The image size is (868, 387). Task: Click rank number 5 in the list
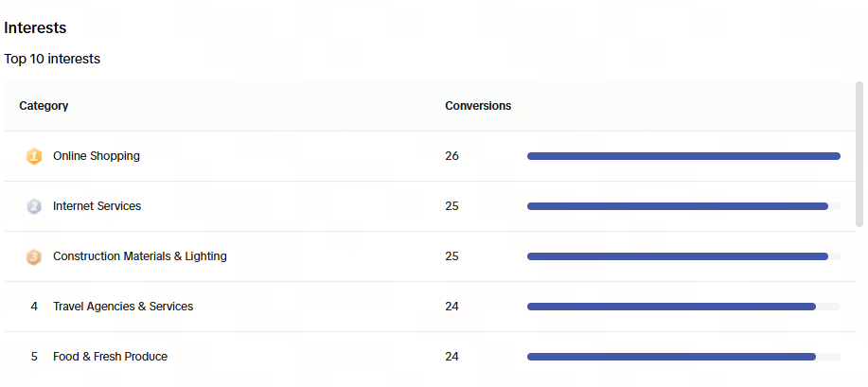[34, 357]
